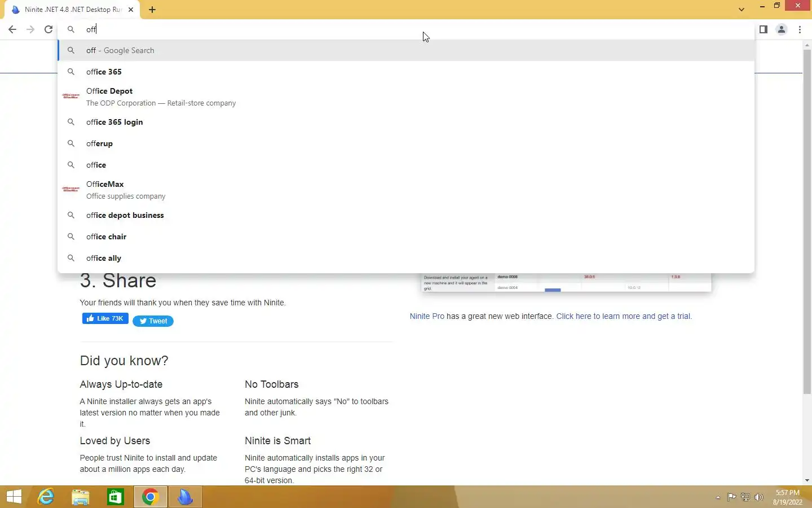Pick 'office depot business' suggestion
Image resolution: width=812 pixels, height=508 pixels.
406,215
